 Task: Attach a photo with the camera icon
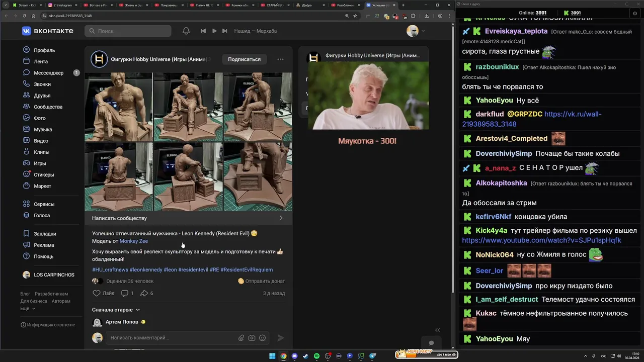tap(252, 338)
